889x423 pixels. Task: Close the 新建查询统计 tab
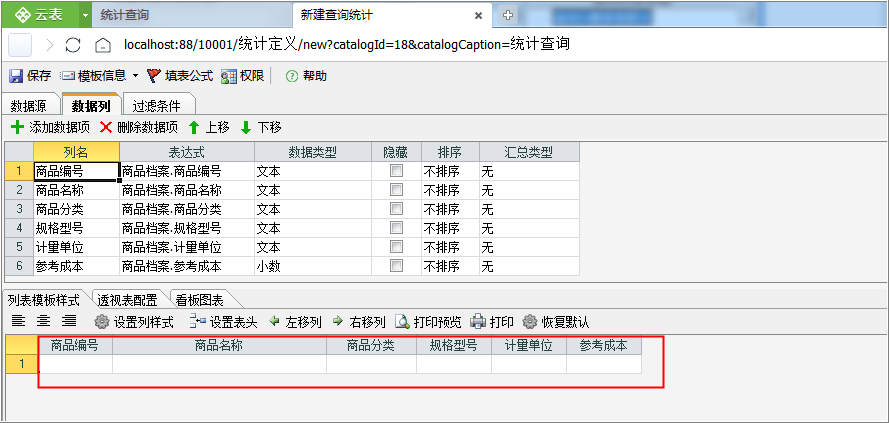click(x=479, y=16)
